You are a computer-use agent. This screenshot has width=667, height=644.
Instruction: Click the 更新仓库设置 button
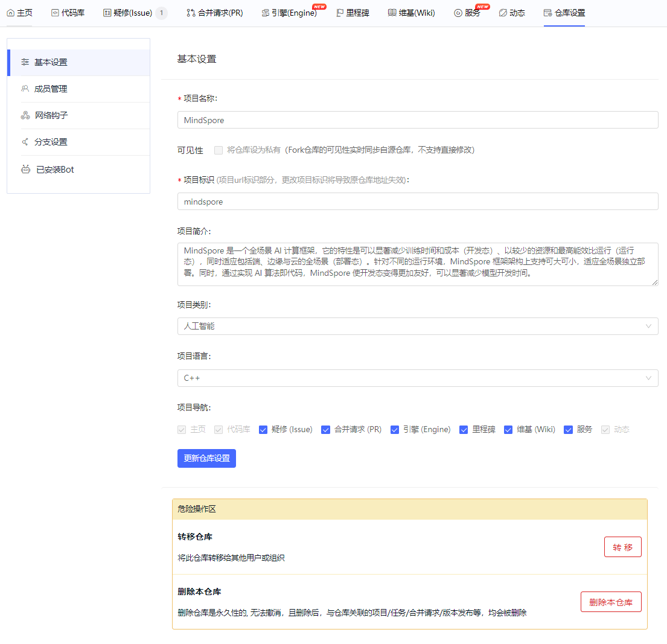pyautogui.click(x=206, y=459)
